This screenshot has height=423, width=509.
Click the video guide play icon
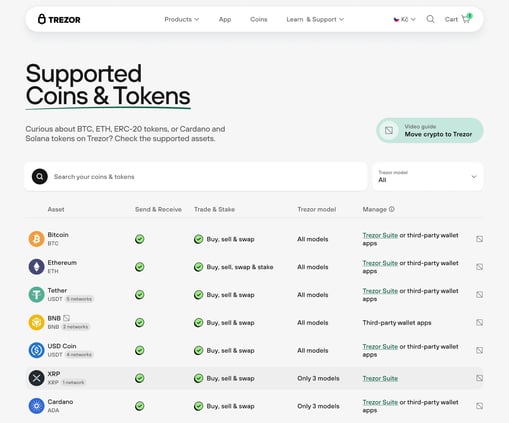tap(389, 130)
